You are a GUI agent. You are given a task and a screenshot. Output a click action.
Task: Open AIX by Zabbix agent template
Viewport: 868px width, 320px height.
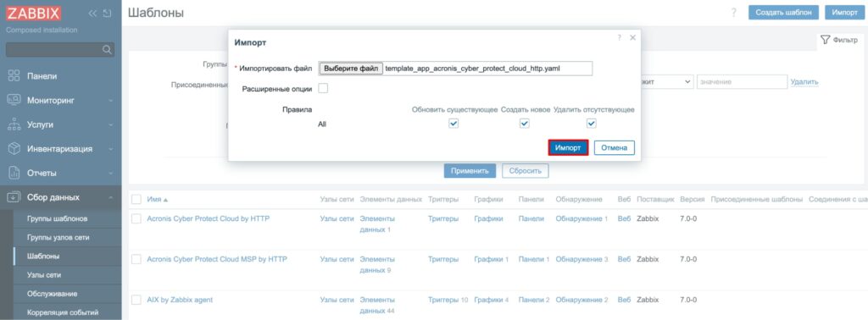pyautogui.click(x=180, y=300)
